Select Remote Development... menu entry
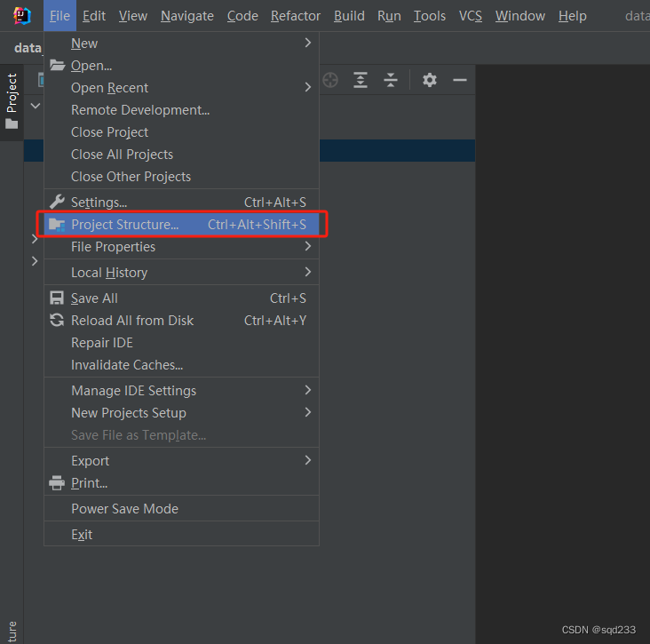The width and height of the screenshot is (650, 644). [x=181, y=110]
